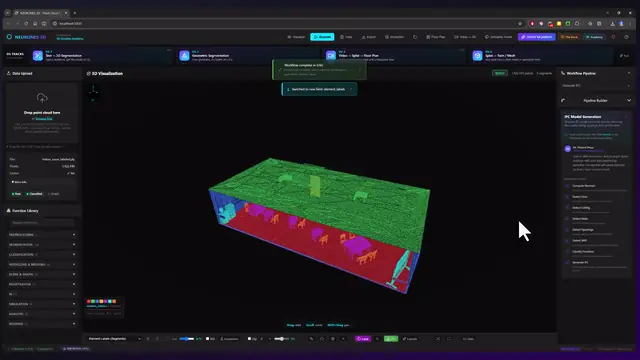The width and height of the screenshot is (640, 360).
Task: Toggle the Detect MEP step
Action: 567,241
